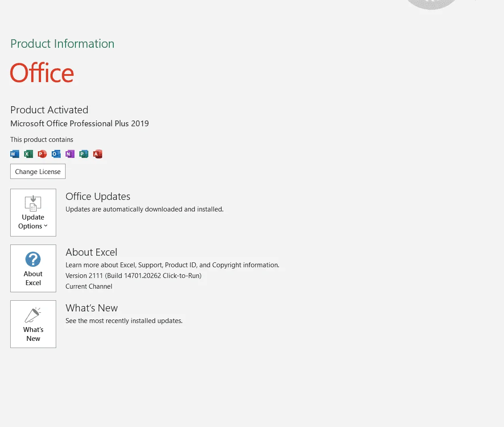The height and width of the screenshot is (427, 504).
Task: Select Microsoft Office Professional Plus 2019 text
Action: [80, 124]
